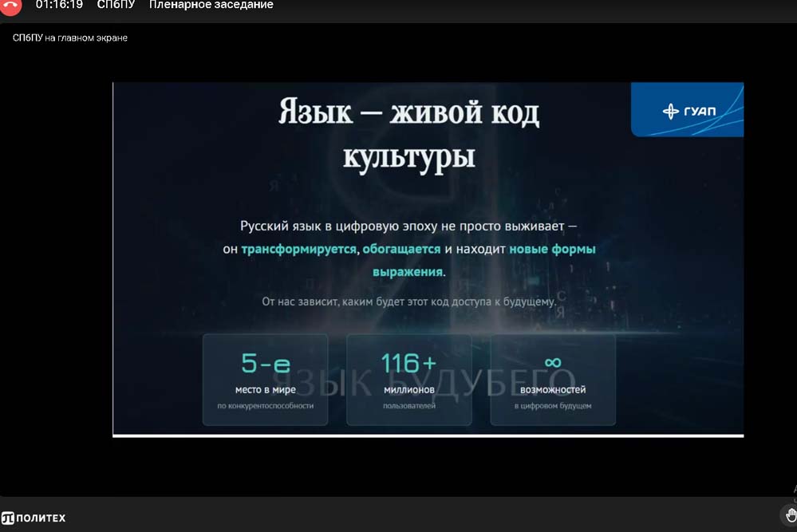
Task: Click the highlighted phrase "новые формы"
Action: click(552, 249)
